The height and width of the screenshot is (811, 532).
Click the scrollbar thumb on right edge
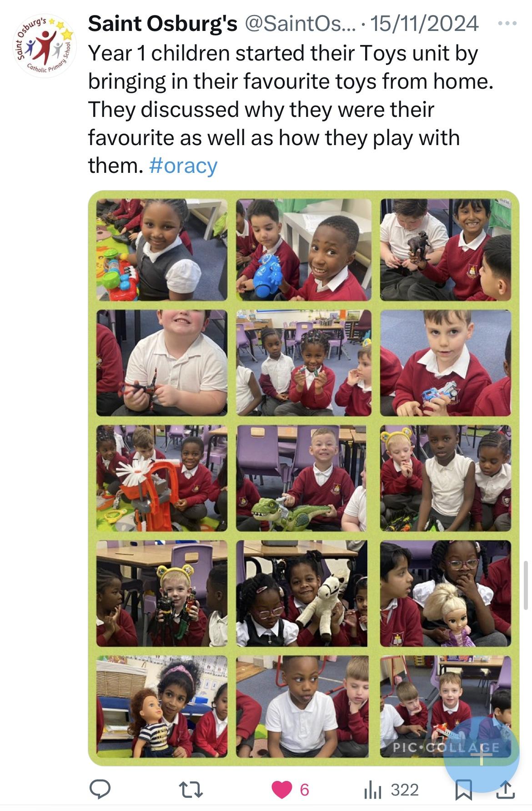point(526,585)
